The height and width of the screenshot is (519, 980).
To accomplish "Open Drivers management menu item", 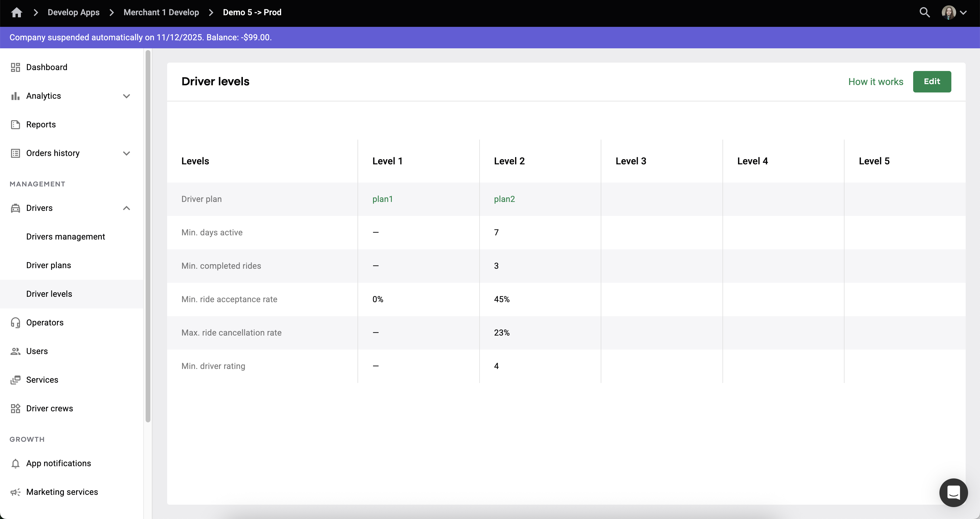I will point(65,237).
